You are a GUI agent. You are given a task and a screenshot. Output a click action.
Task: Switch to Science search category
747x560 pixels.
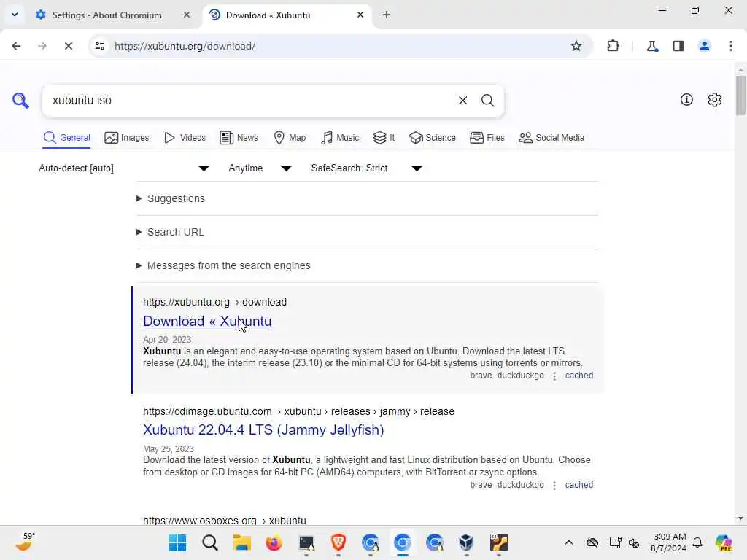(x=432, y=138)
